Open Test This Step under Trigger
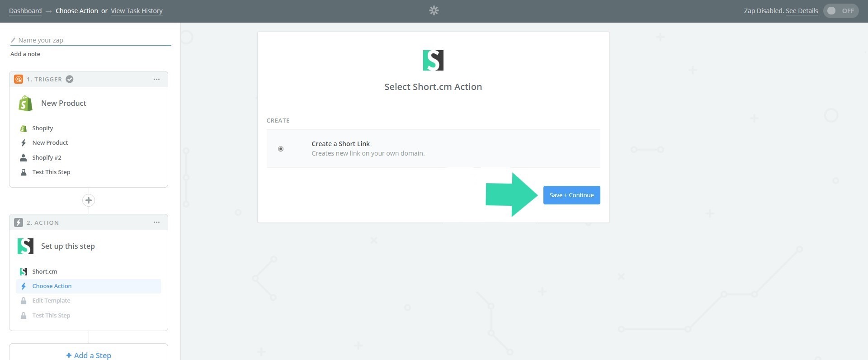868x360 pixels. [51, 172]
